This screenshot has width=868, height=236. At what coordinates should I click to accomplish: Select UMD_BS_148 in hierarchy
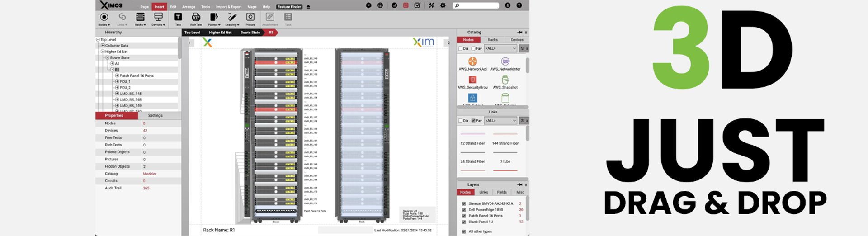pos(130,99)
